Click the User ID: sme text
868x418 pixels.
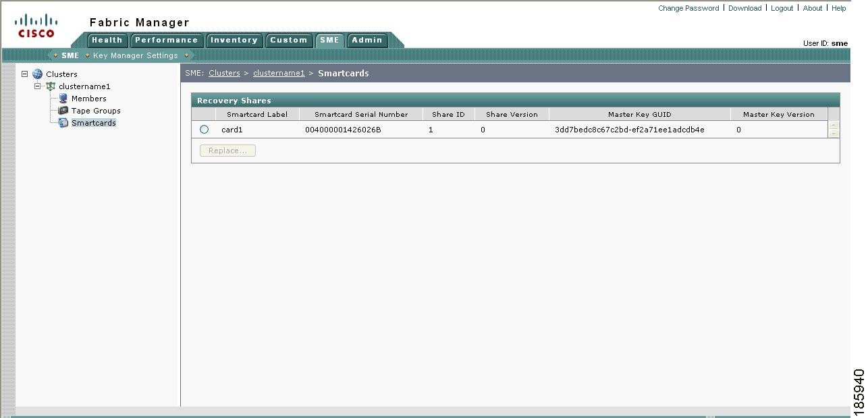tap(825, 43)
